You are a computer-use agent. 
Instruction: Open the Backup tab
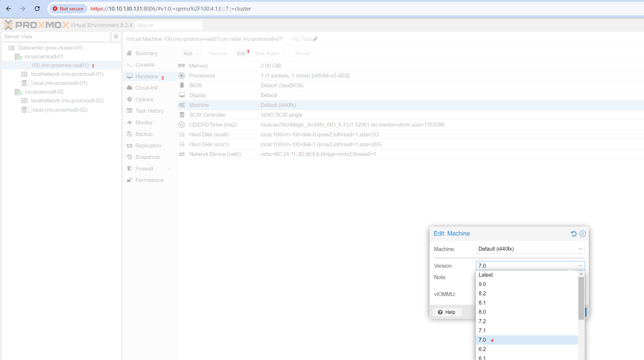(x=150, y=134)
